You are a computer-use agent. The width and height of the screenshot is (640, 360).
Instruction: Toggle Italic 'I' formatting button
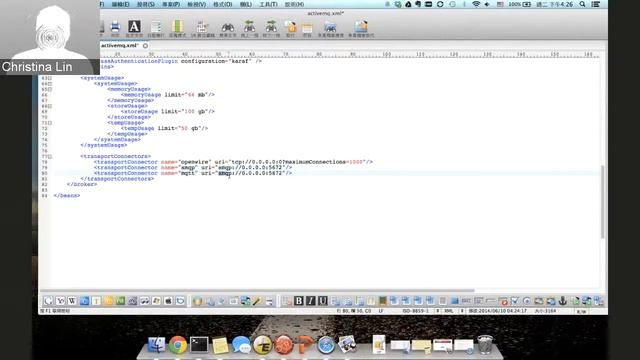coord(311,301)
